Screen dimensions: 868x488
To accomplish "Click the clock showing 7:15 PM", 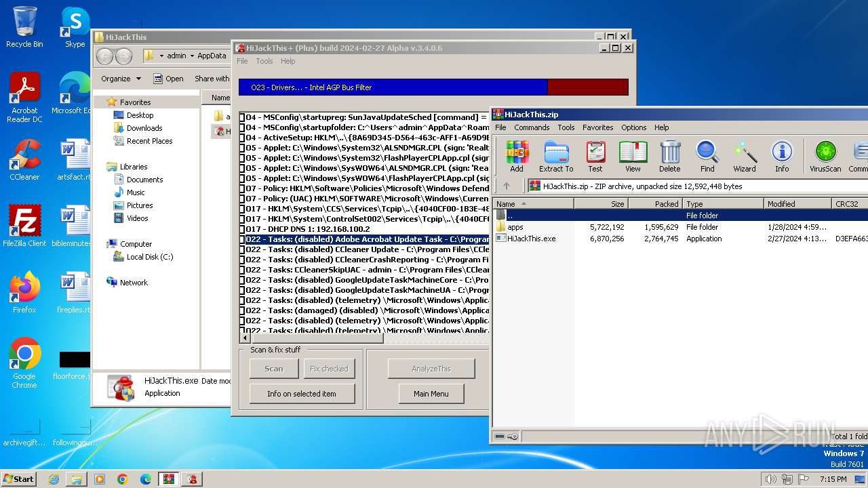I will pyautogui.click(x=832, y=479).
